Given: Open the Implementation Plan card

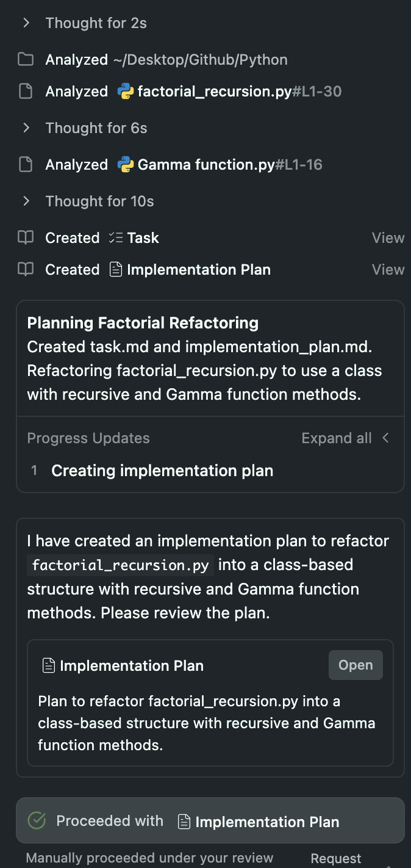Looking at the screenshot, I should click(x=356, y=665).
